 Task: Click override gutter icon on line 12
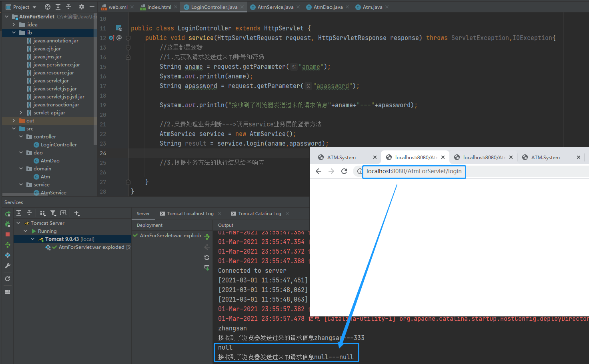pos(112,38)
